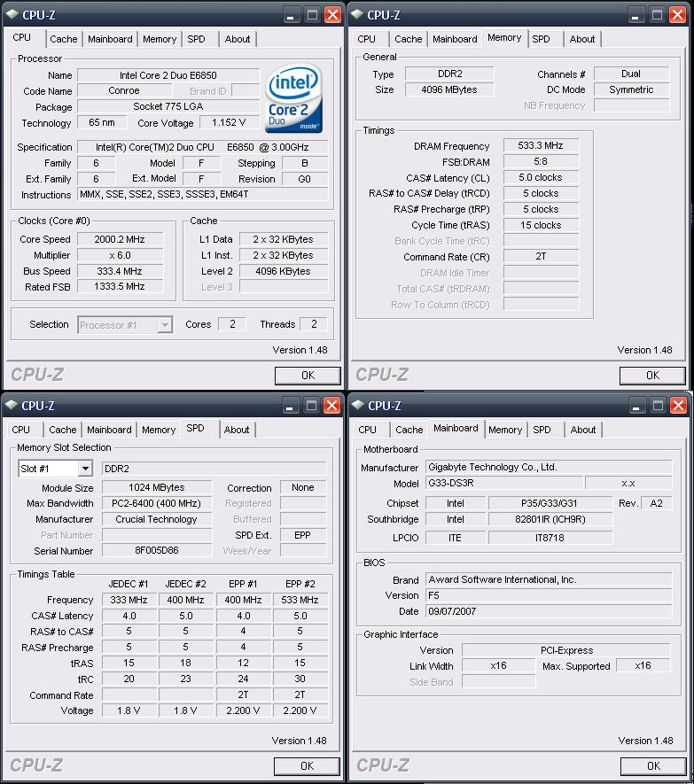Maximize the SPD tab window
The image size is (694, 784).
tap(311, 406)
